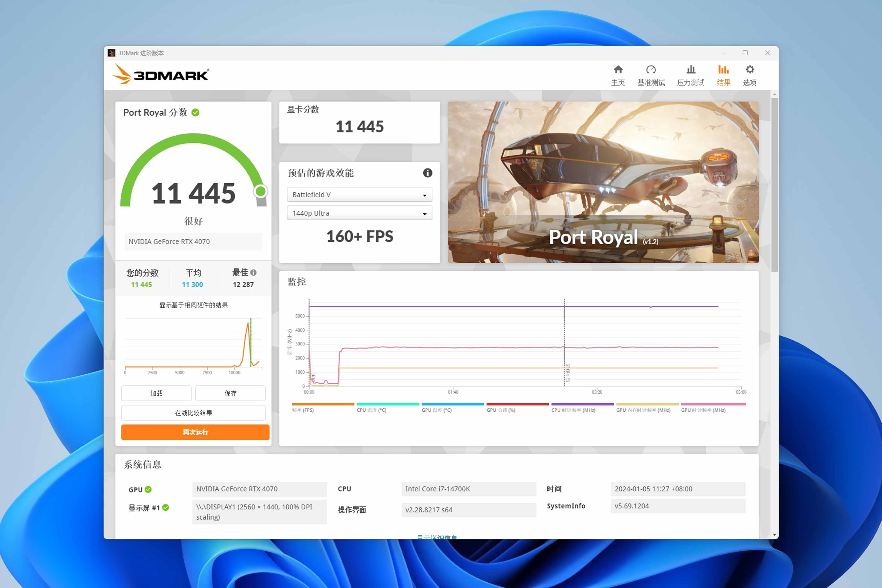Click the 平均 11 300 score
882x588 pixels.
[x=192, y=285]
